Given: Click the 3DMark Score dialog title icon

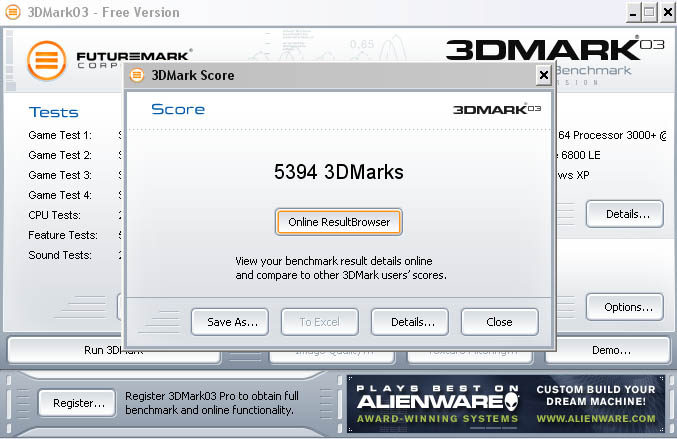Looking at the screenshot, I should tap(137, 75).
